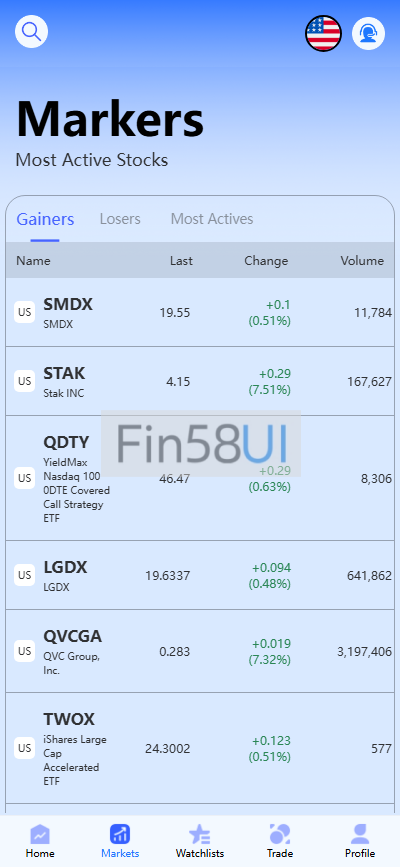Sort by the Volume column header

point(362,260)
